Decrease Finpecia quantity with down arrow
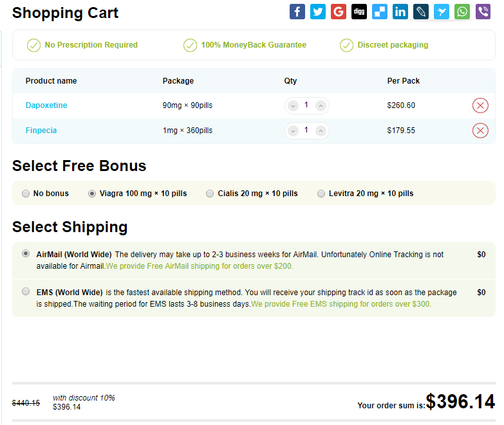The width and height of the screenshot is (504, 425). coord(293,131)
